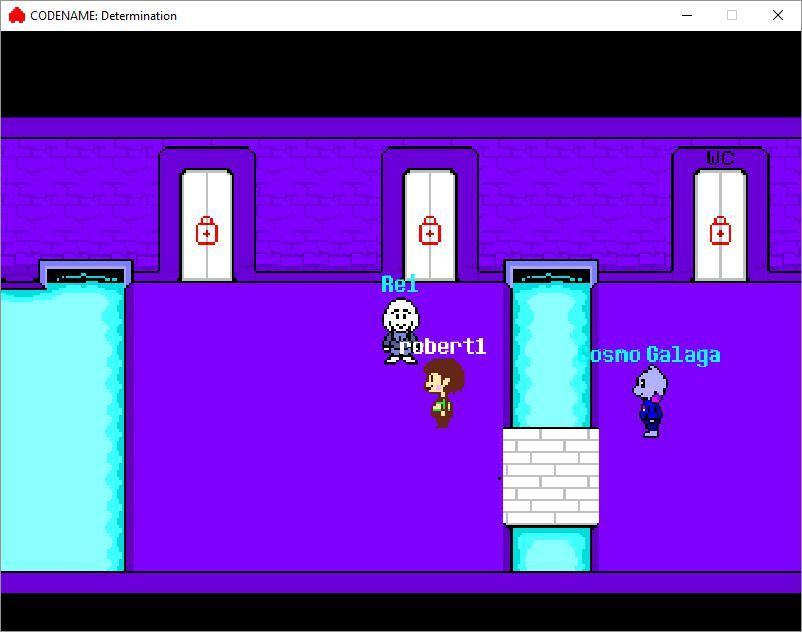The height and width of the screenshot is (632, 802).
Task: Click the red padlock on the middle door
Action: pyautogui.click(x=430, y=230)
